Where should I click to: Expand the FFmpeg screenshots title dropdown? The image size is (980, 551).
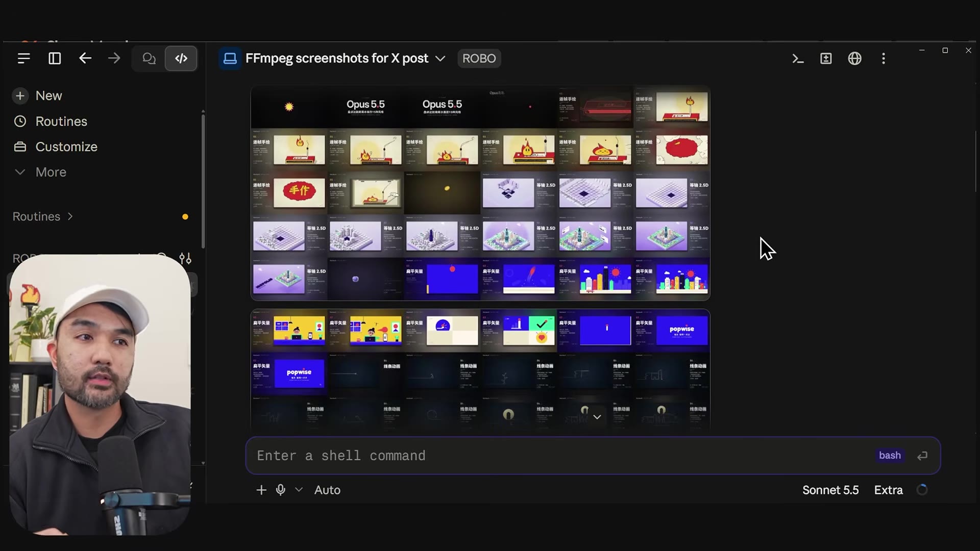[440, 59]
